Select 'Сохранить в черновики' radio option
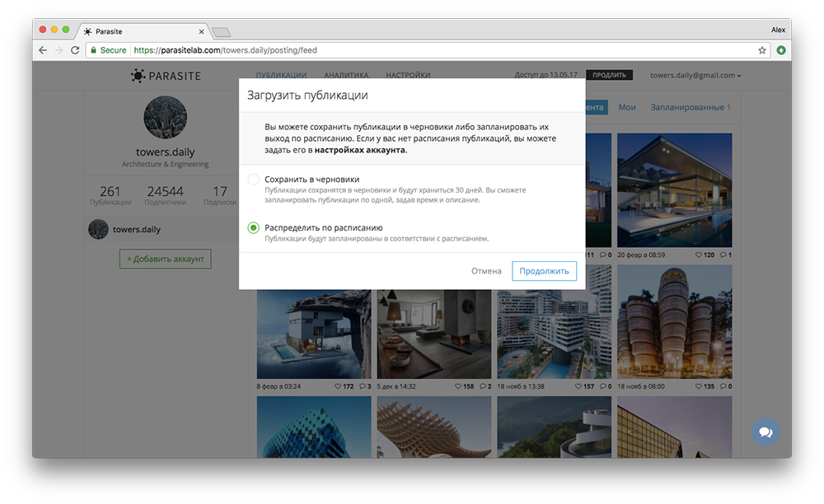Screen dimensions: 824x504 point(254,180)
